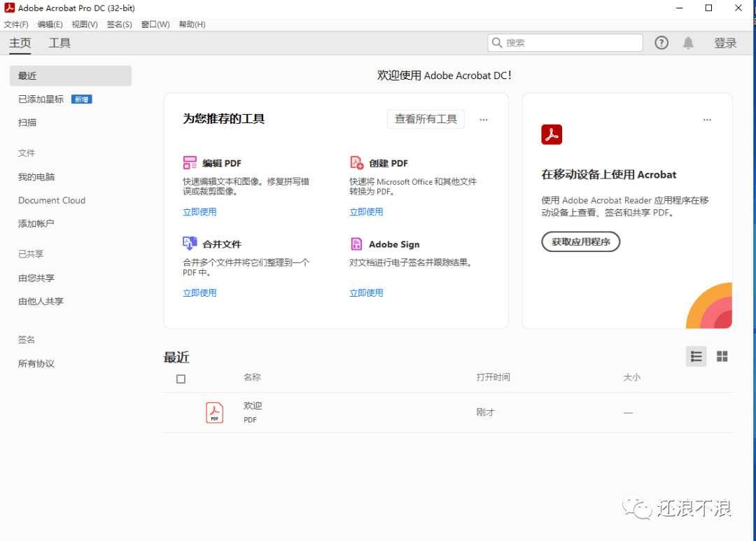
Task: Click the 新增 badge beside 已添加星标
Action: tap(81, 99)
